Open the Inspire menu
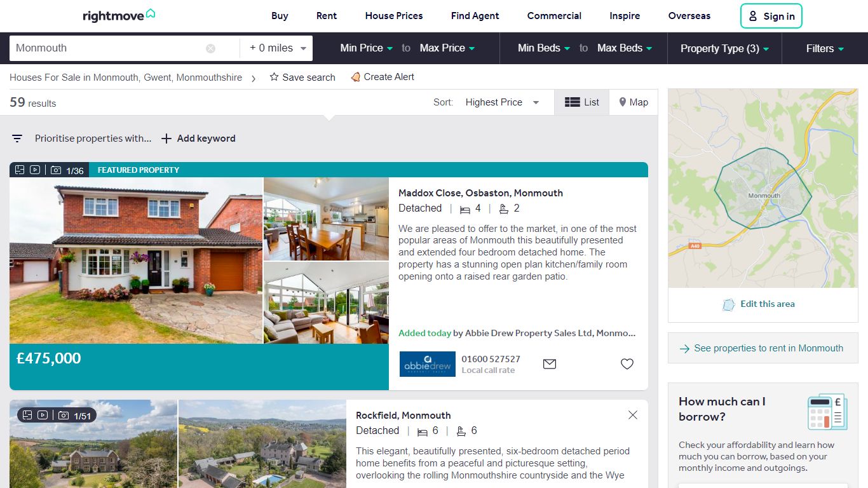The height and width of the screenshot is (488, 868). point(625,16)
